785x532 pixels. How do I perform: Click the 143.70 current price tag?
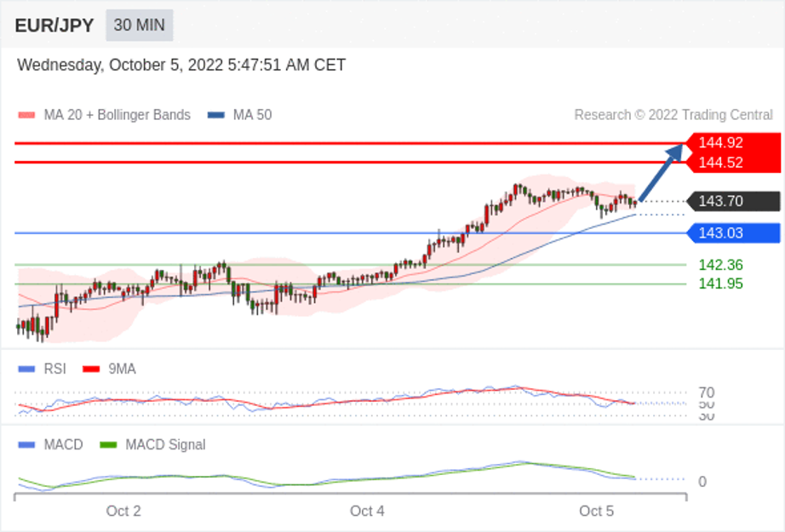click(x=733, y=201)
